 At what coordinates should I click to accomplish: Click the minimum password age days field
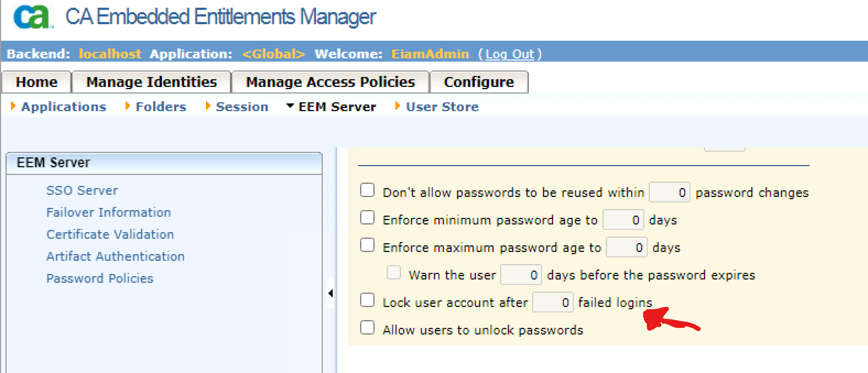623,220
